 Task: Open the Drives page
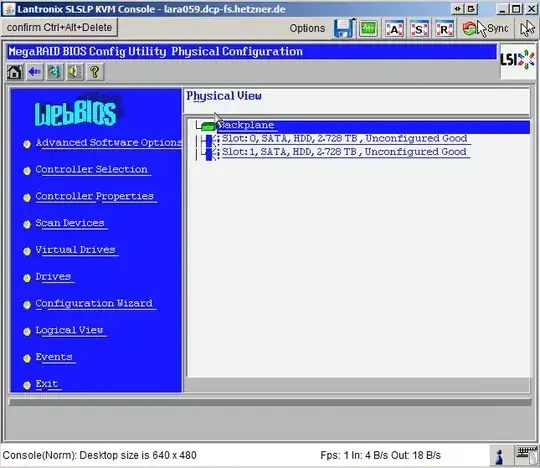click(54, 277)
